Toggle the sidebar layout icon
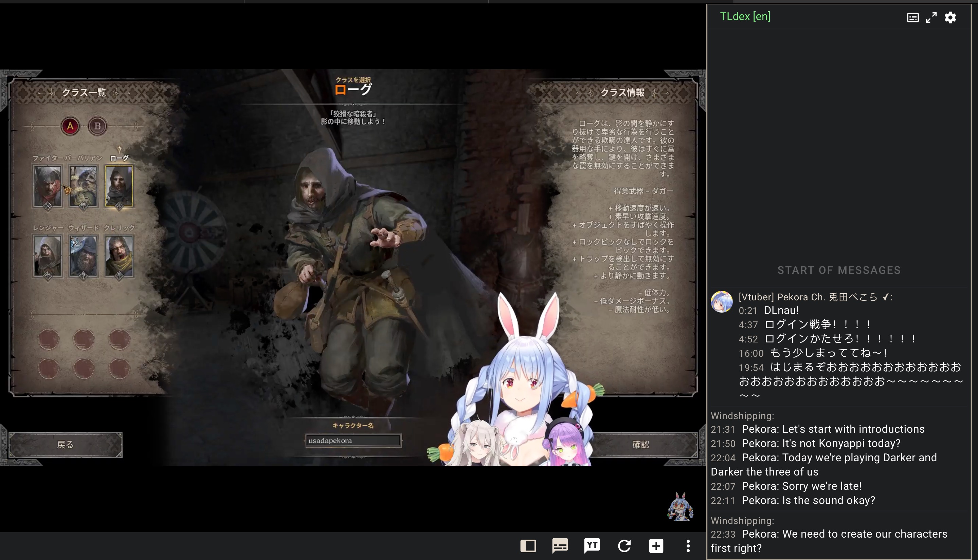Viewport: 978px width, 560px height. tap(528, 545)
